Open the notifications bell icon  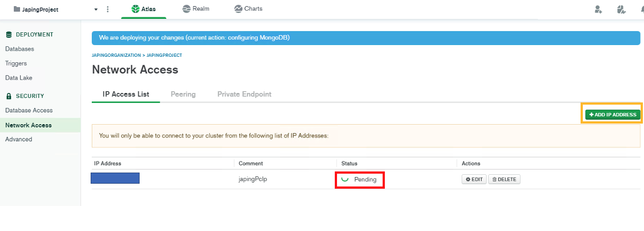641,9
